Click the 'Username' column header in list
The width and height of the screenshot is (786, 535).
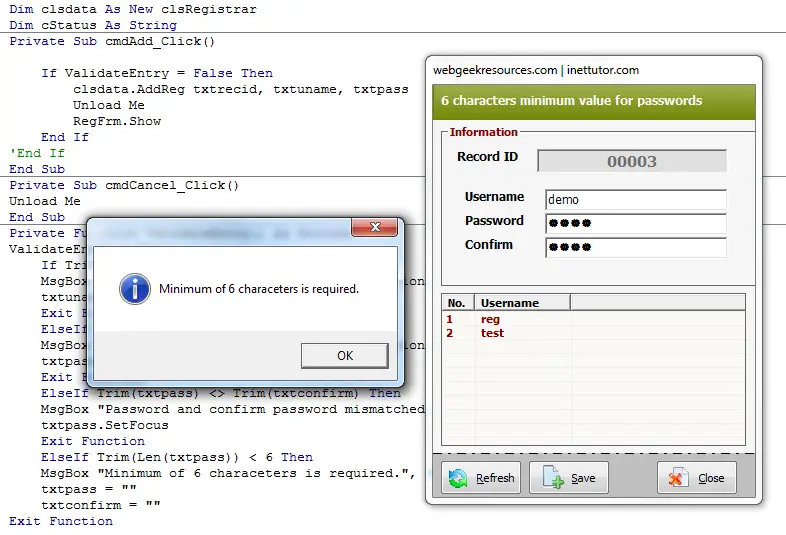(522, 303)
